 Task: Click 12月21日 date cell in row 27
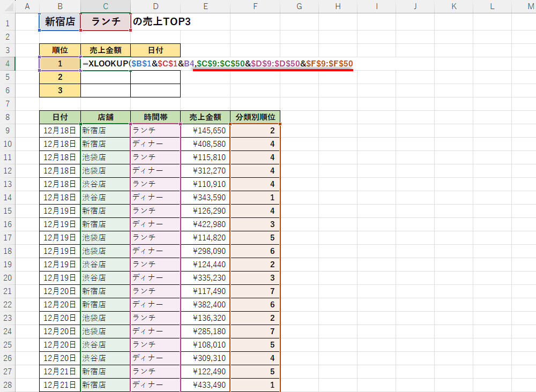[x=60, y=372]
